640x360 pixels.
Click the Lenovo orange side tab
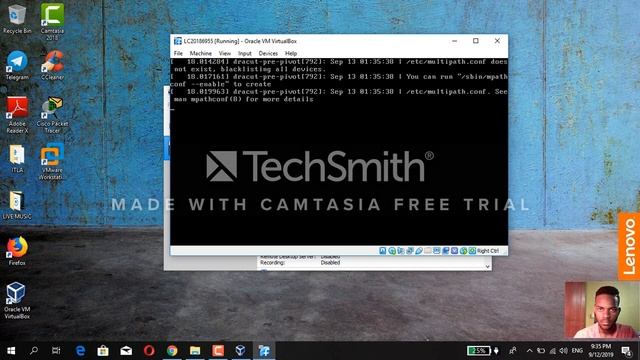629,246
